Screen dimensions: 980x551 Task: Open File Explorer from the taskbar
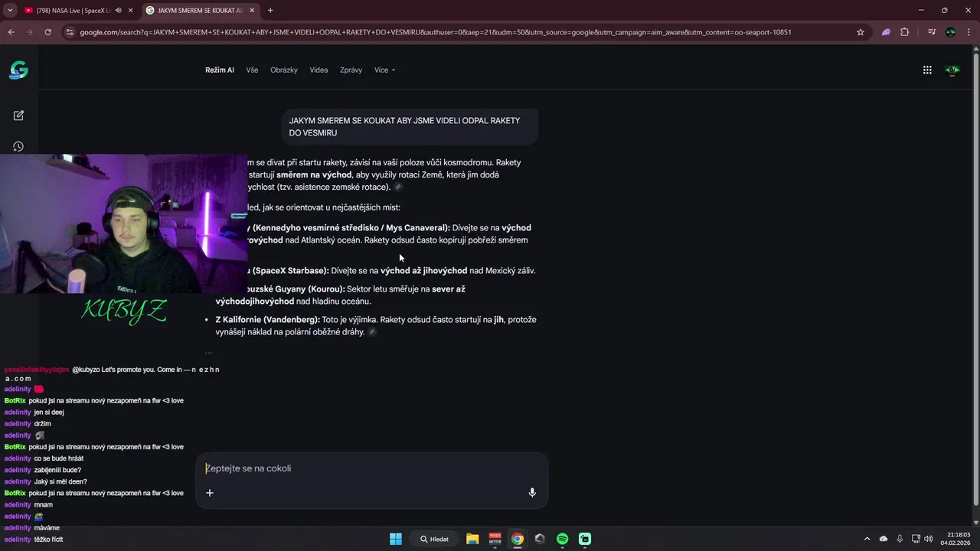(472, 539)
